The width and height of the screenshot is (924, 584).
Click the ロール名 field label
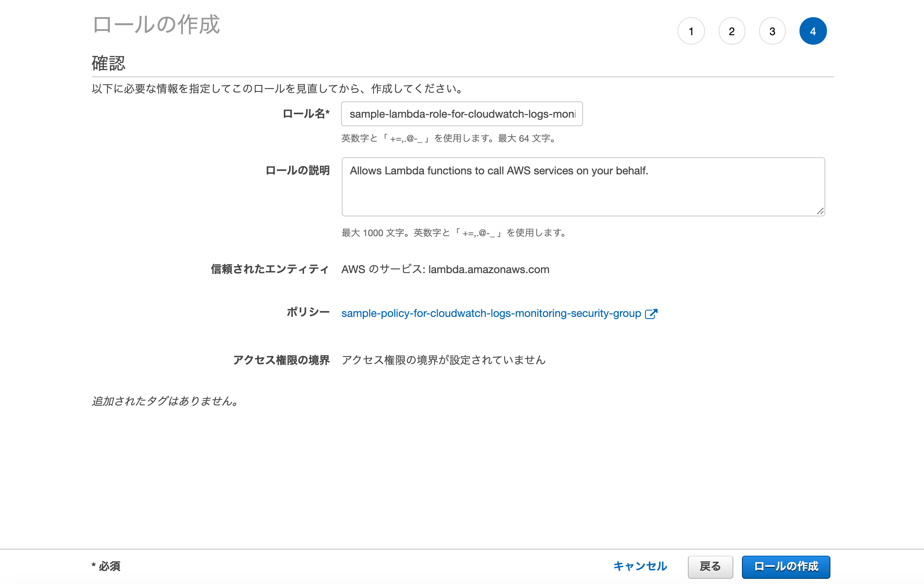click(306, 114)
